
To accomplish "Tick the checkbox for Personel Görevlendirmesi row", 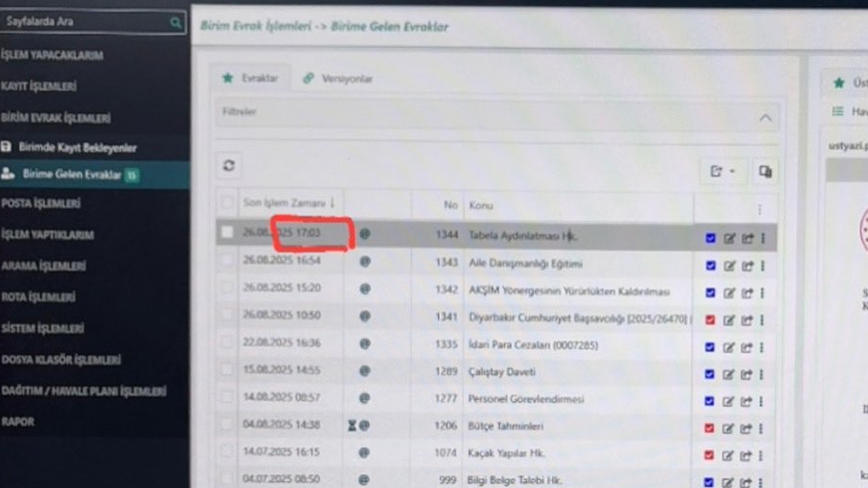I will pyautogui.click(x=227, y=396).
